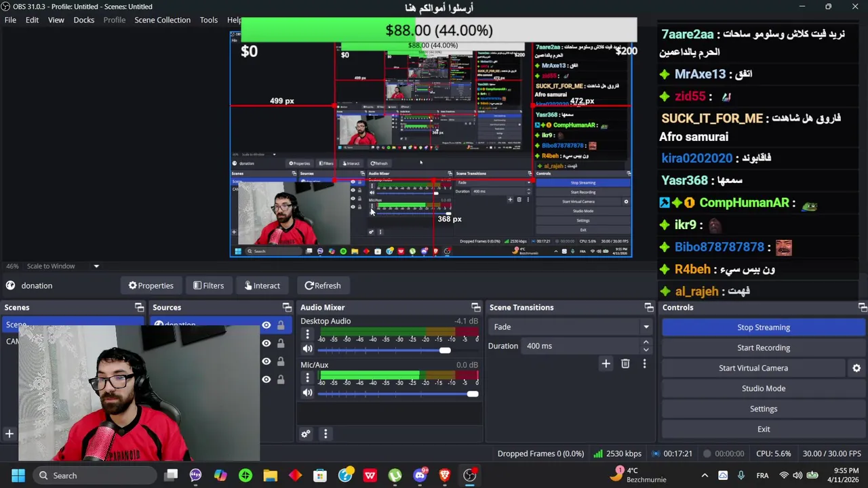Open Filters for the donation source
This screenshot has width=868, height=488.
(208, 285)
